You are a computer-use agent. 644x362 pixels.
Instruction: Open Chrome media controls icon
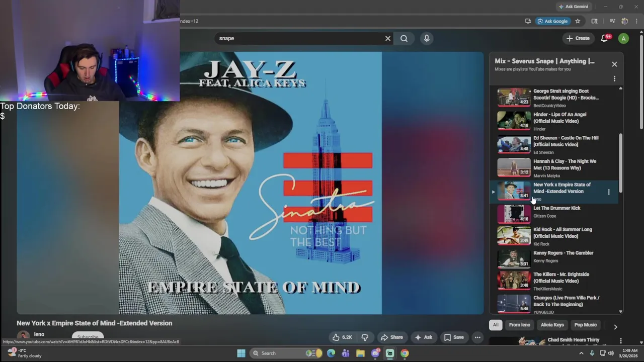click(612, 21)
